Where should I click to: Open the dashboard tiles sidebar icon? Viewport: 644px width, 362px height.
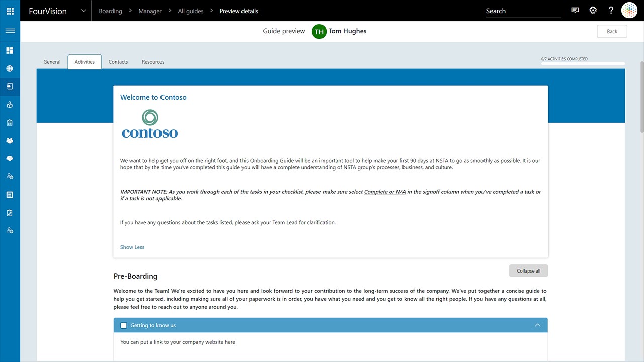tap(10, 51)
